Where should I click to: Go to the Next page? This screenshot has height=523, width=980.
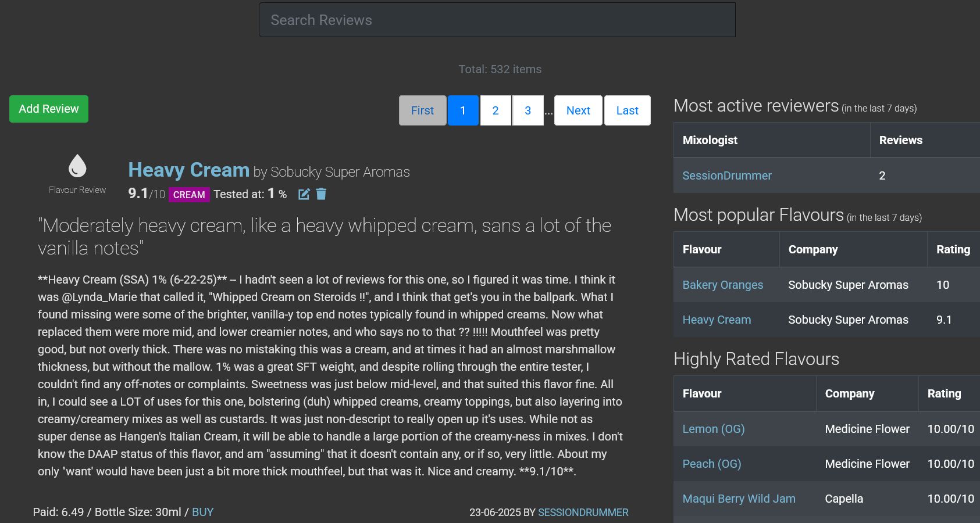578,110
